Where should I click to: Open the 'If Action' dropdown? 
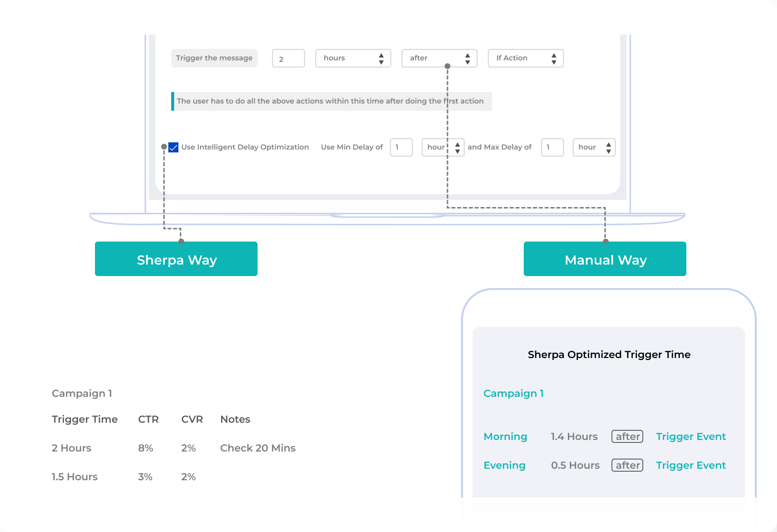click(x=526, y=58)
